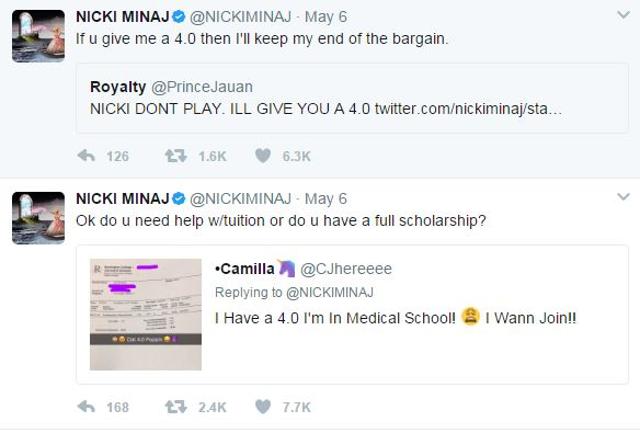The width and height of the screenshot is (640, 433).
Task: Expand the options chevron on the second tweet
Action: tap(623, 197)
